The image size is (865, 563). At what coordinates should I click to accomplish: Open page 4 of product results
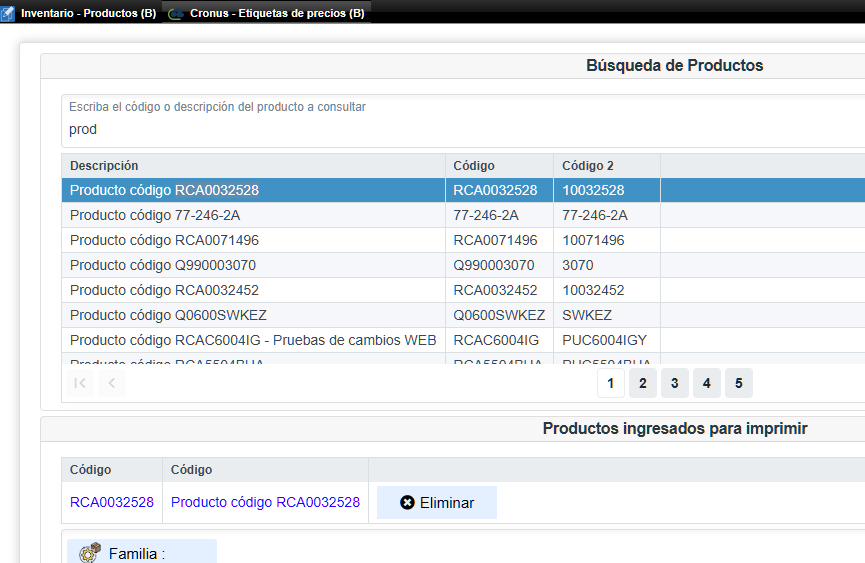(x=706, y=383)
